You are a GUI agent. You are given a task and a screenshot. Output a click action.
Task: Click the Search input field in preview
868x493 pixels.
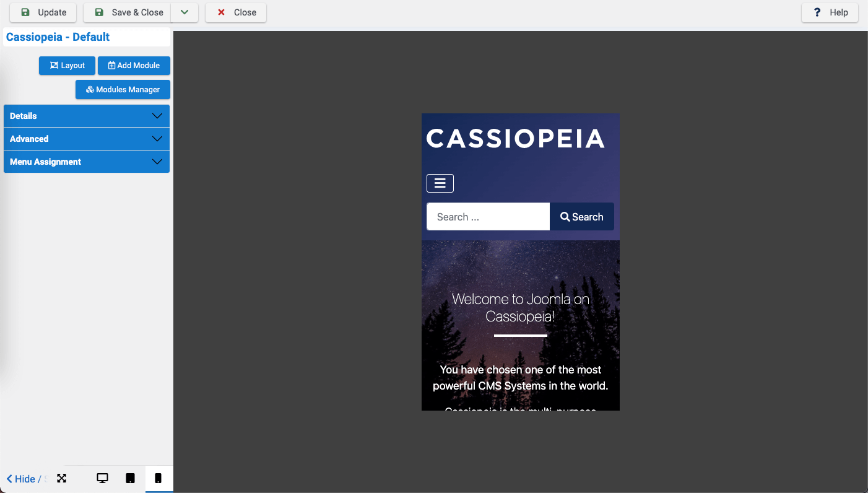coord(488,217)
